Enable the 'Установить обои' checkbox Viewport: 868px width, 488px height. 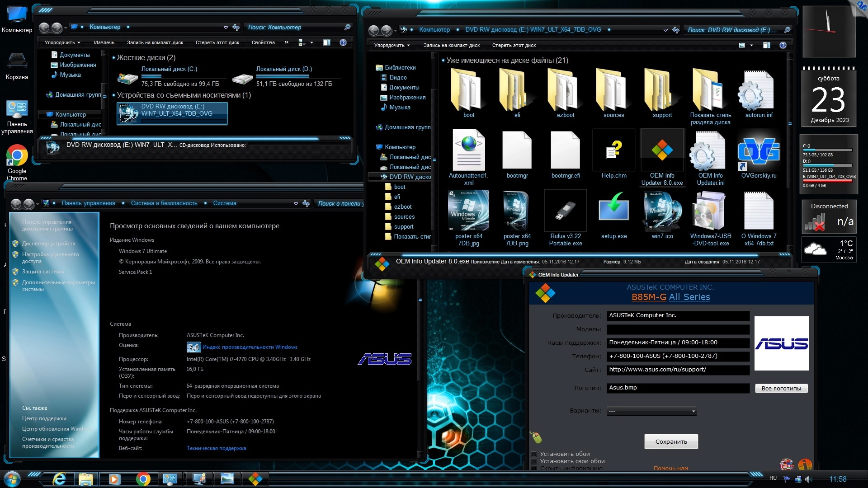[534, 454]
